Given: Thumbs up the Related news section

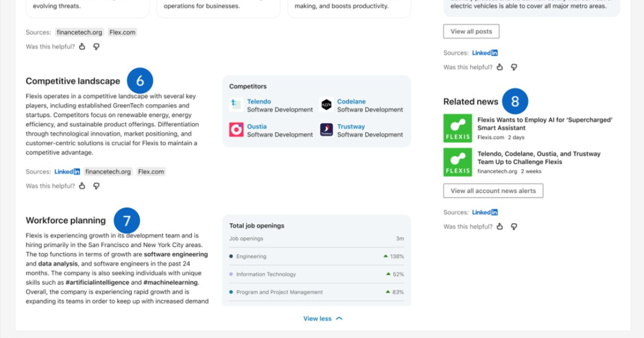Looking at the screenshot, I should [500, 227].
